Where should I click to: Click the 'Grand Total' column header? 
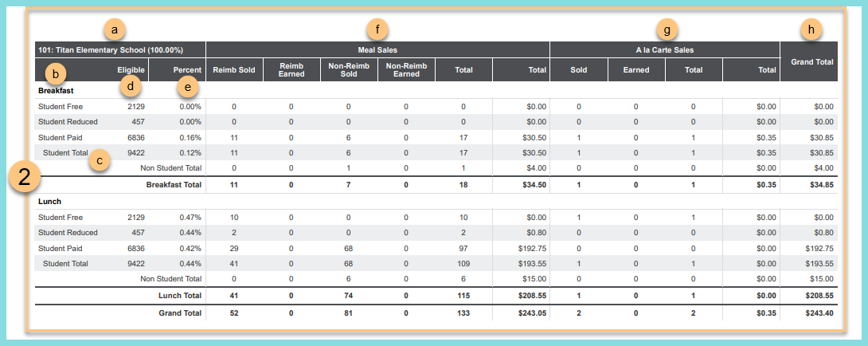click(x=812, y=62)
